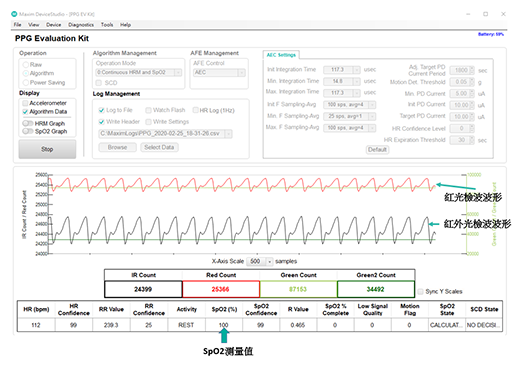
Task: Toggle the Sync Y Scales checkbox
Action: pyautogui.click(x=420, y=291)
